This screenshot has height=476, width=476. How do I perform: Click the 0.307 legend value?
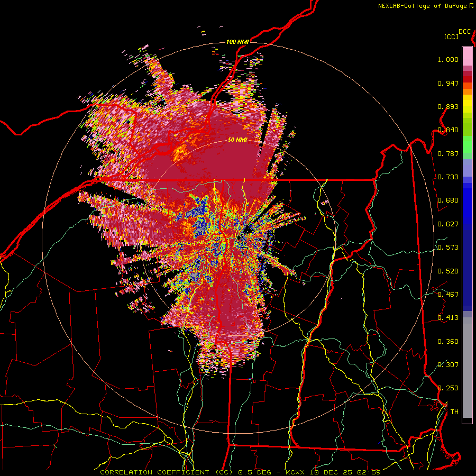point(448,365)
